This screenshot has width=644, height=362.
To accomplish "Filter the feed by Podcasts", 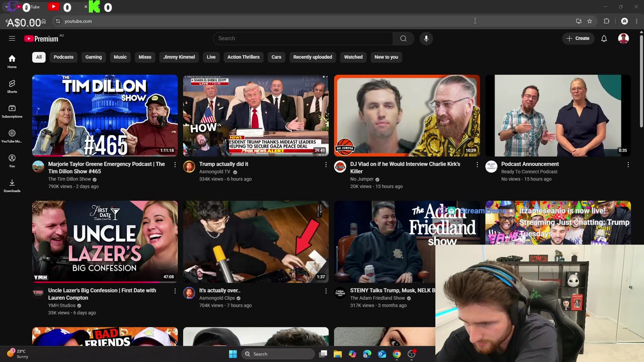I will [63, 57].
